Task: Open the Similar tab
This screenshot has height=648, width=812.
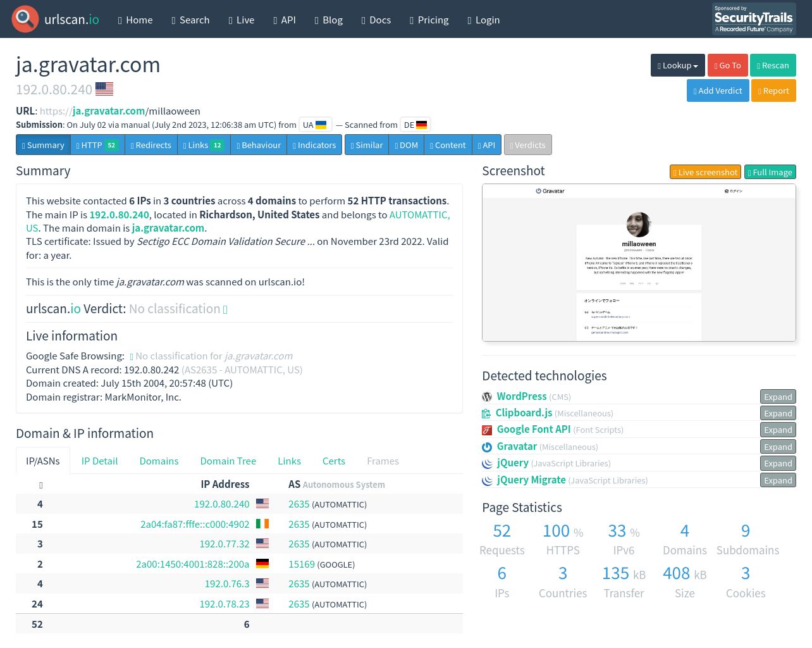Action: coord(367,145)
